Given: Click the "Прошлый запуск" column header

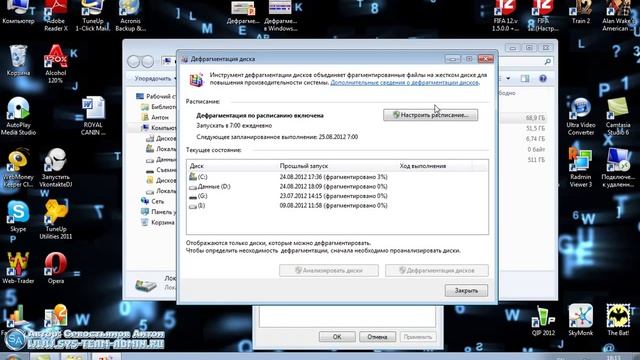Looking at the screenshot, I should tap(304, 166).
